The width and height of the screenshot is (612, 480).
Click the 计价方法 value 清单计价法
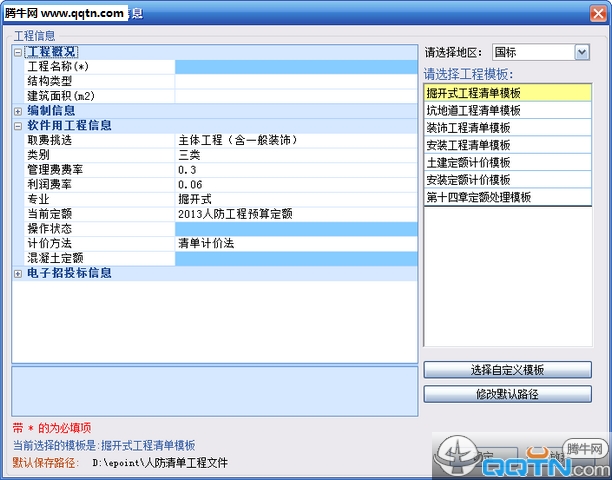tap(296, 244)
